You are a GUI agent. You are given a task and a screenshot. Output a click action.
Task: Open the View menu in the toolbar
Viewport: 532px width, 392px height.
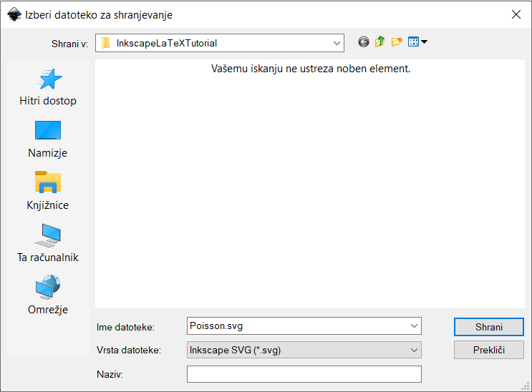pyautogui.click(x=417, y=43)
